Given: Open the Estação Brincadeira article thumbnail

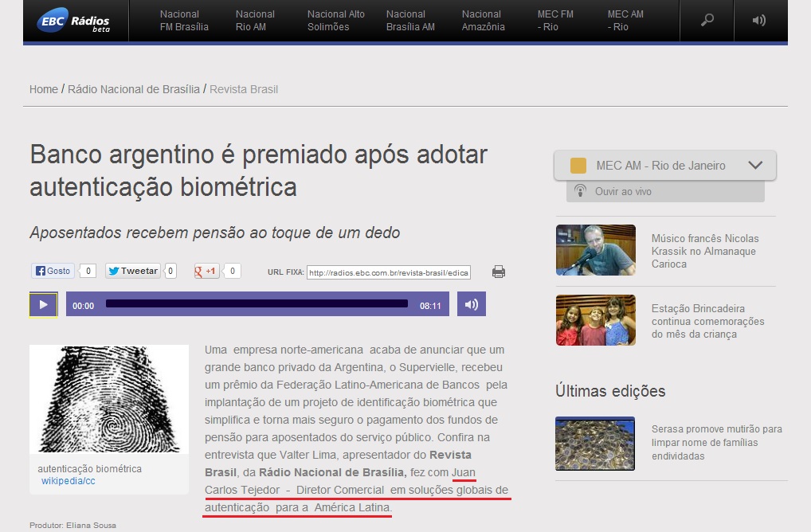Looking at the screenshot, I should tap(595, 320).
